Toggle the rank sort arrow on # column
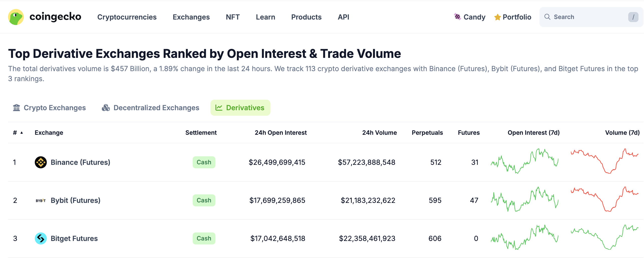 click(22, 133)
